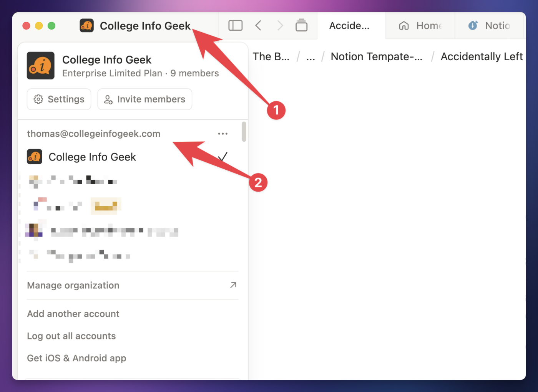Click the College Info Geek logo in the title bar
This screenshot has width=538, height=392.
coord(86,26)
